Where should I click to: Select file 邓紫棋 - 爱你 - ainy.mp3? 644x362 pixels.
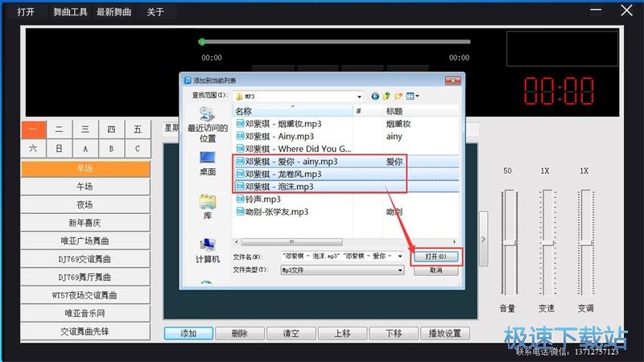tap(287, 162)
